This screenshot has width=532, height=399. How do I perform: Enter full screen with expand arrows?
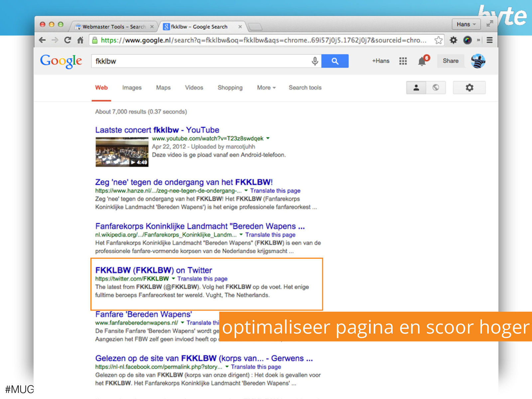[x=489, y=24]
